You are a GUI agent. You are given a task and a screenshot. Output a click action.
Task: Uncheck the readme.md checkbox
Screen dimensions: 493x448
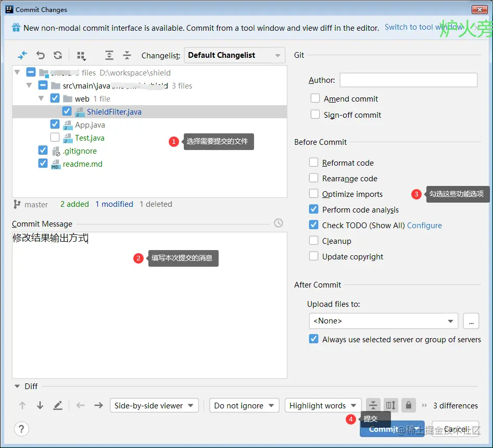(43, 163)
